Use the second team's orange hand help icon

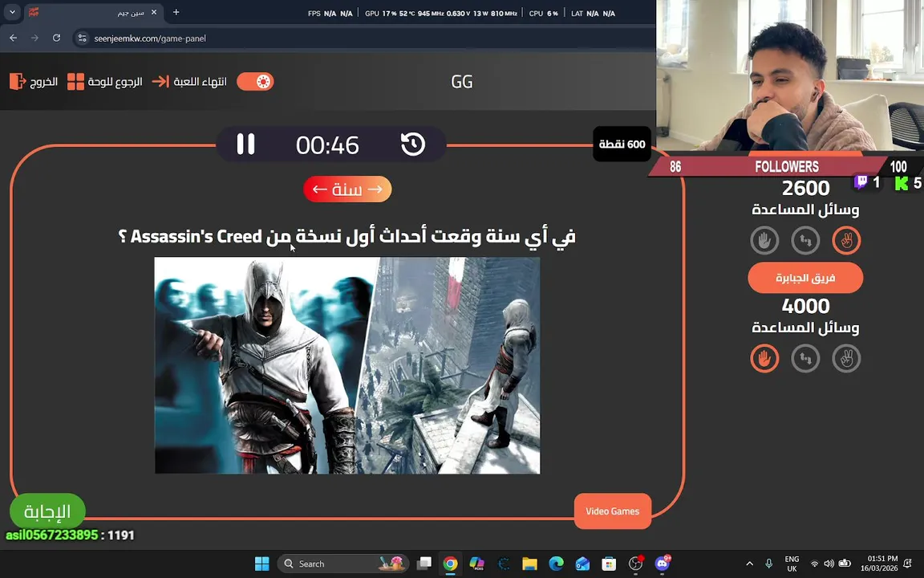click(x=764, y=359)
